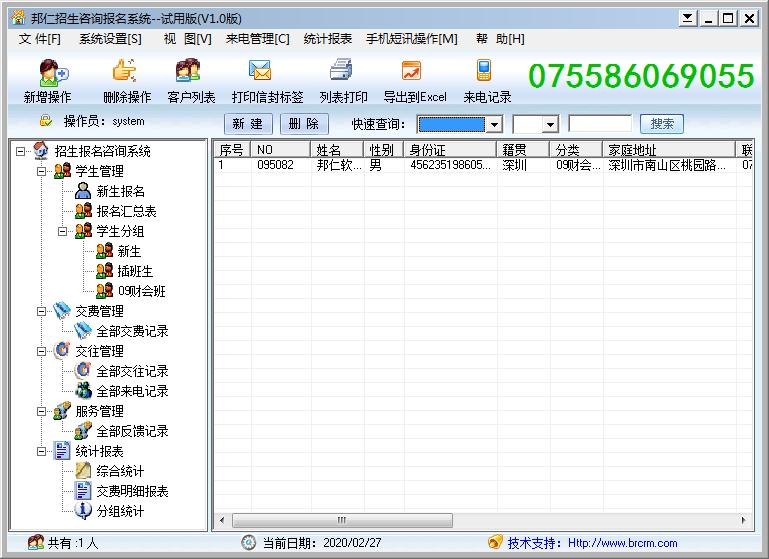This screenshot has height=559, width=769.
Task: Click the 籍贯 column header
Action: tap(523, 150)
